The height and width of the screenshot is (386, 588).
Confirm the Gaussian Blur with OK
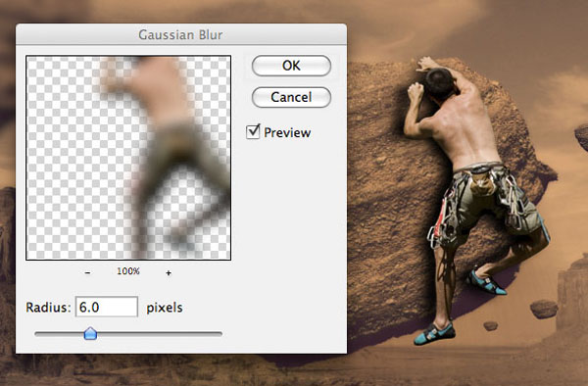tap(291, 66)
